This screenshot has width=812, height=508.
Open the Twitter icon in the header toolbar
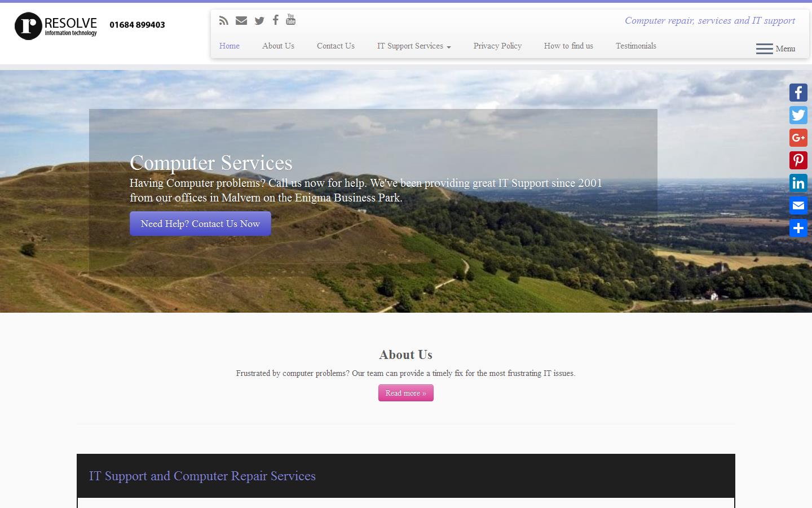259,20
